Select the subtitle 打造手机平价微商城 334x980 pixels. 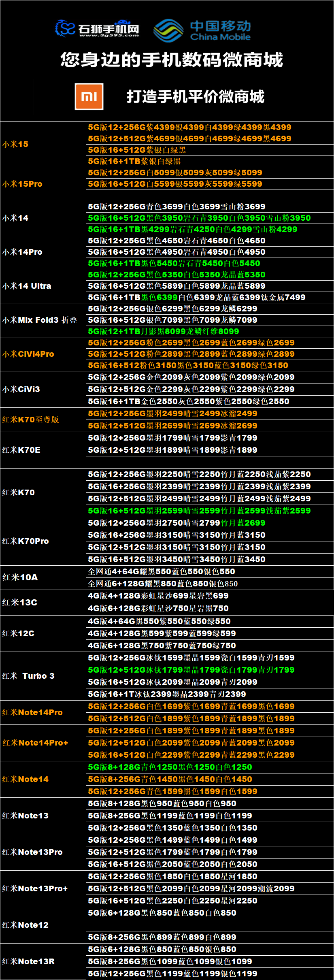[x=196, y=97]
